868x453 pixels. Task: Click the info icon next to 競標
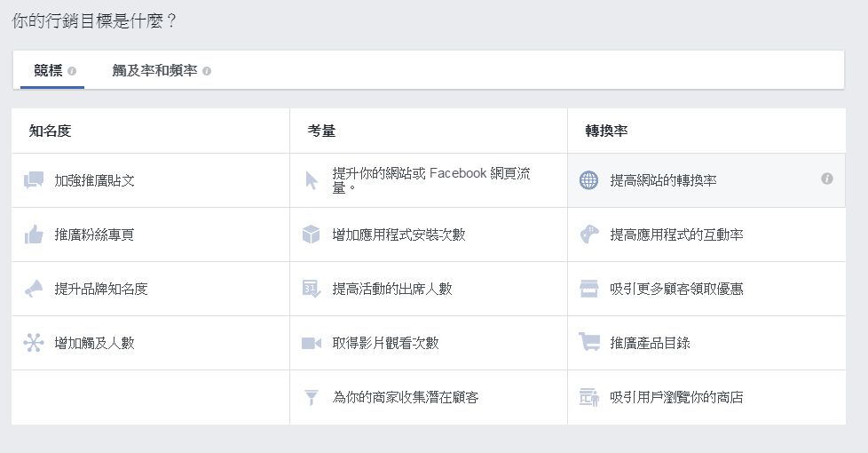click(x=72, y=71)
